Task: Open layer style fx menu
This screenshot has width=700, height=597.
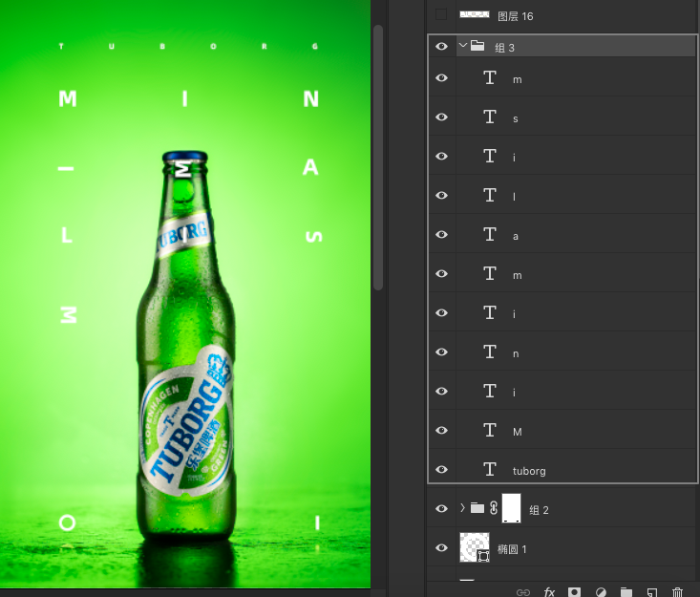Action: click(549, 592)
